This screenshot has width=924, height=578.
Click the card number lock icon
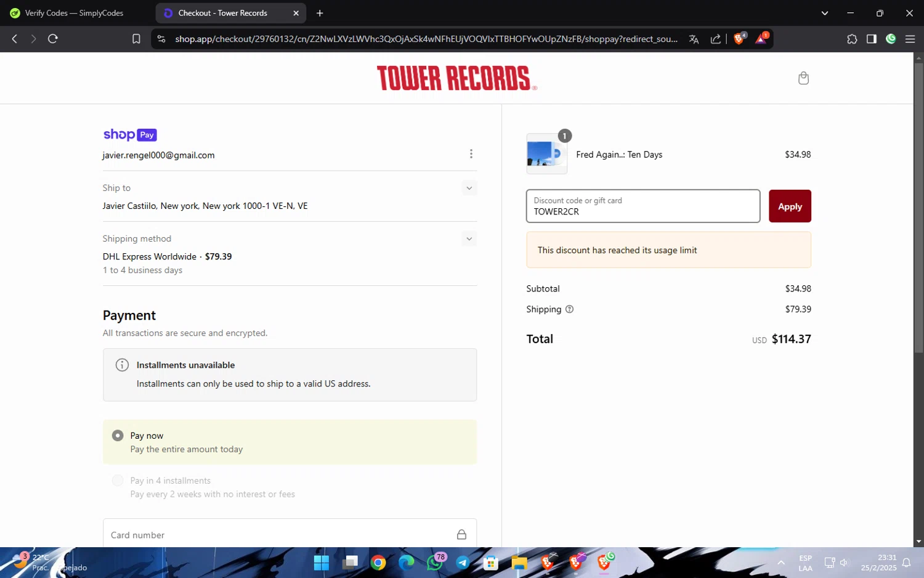point(461,534)
